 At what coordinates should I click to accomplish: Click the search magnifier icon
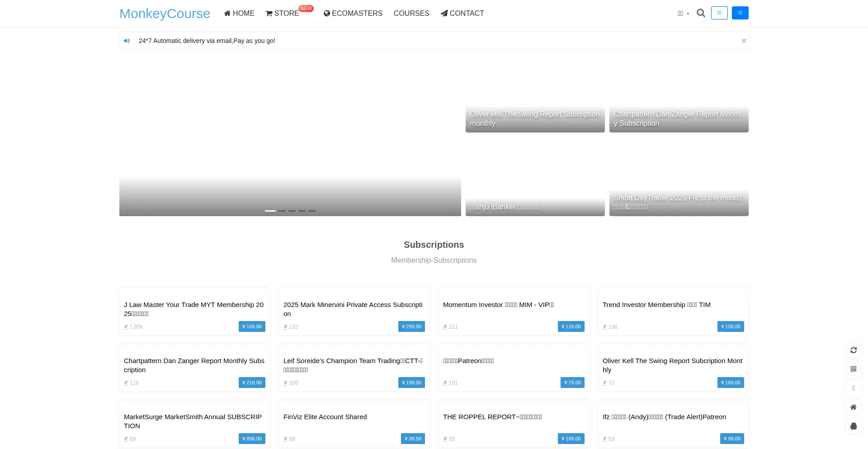point(701,13)
